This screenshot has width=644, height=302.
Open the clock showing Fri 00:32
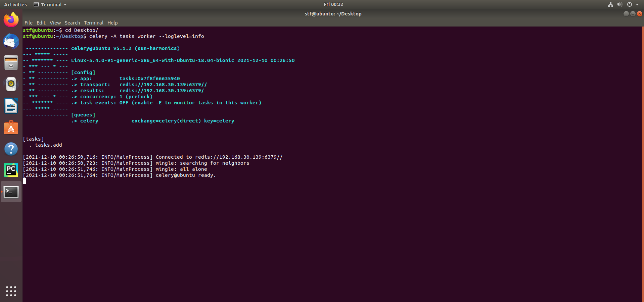333,4
